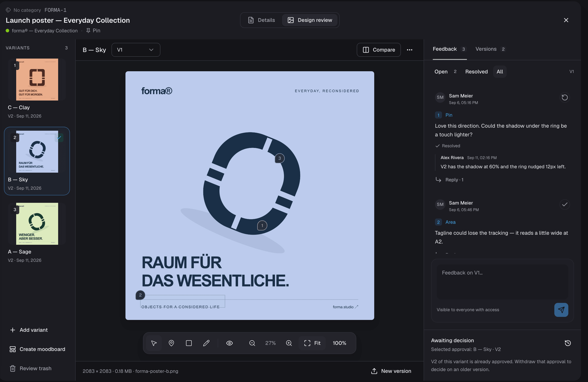Open the Feedback tab
The height and width of the screenshot is (382, 588).
tap(449, 49)
